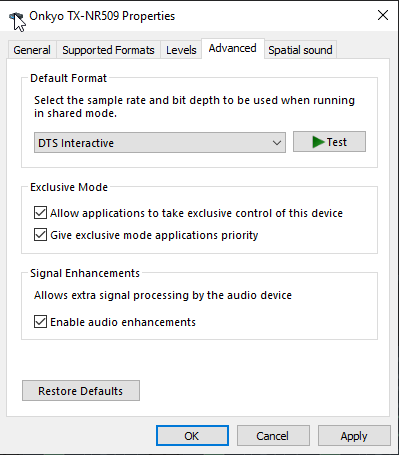Click the speaker icon in title bar

tap(16, 16)
